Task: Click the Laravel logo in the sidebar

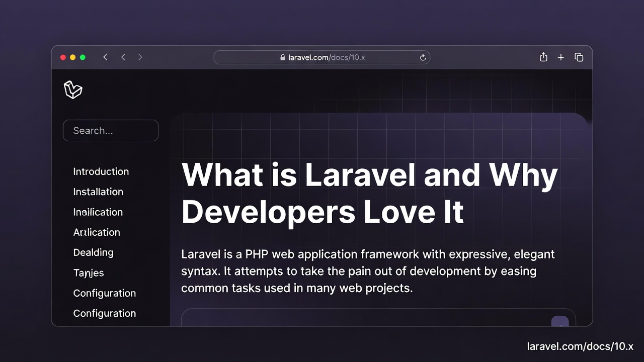Action: (x=73, y=90)
